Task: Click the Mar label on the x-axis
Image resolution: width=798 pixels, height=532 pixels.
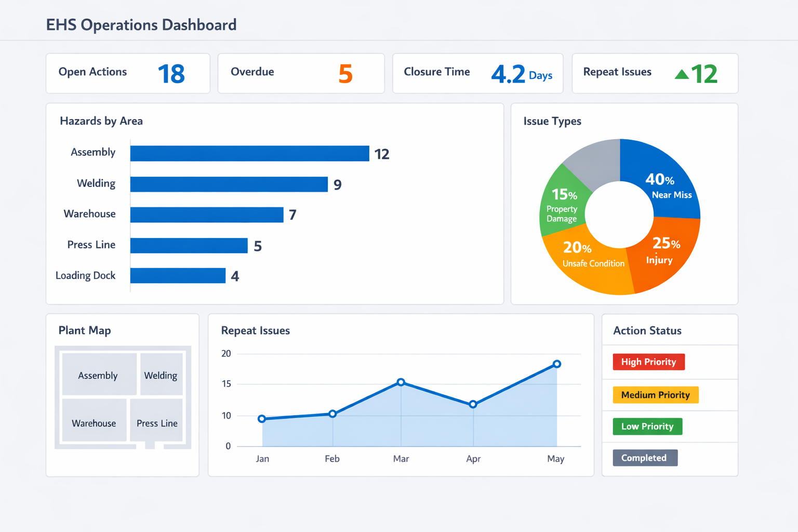Action: click(x=401, y=459)
